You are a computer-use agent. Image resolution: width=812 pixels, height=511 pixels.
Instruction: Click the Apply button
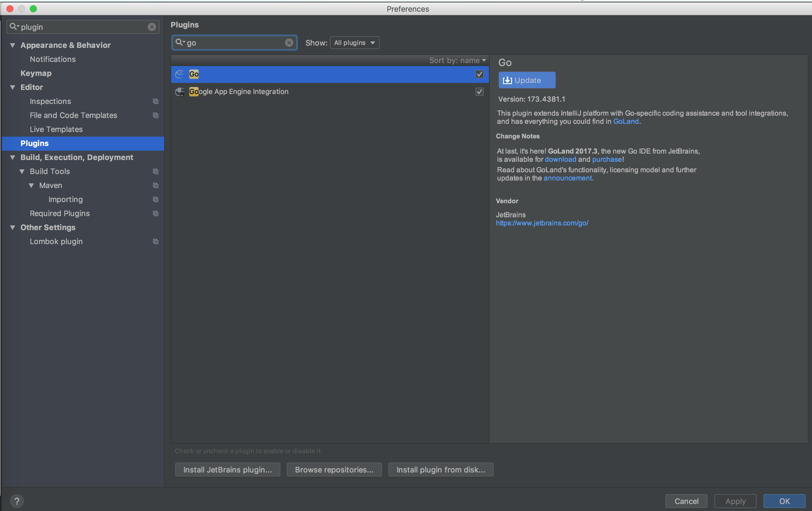click(735, 501)
